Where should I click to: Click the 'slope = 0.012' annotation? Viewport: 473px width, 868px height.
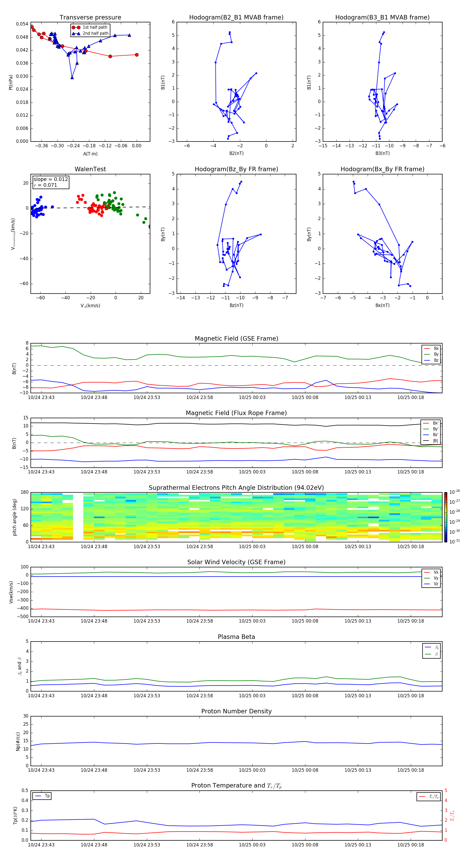(50, 179)
